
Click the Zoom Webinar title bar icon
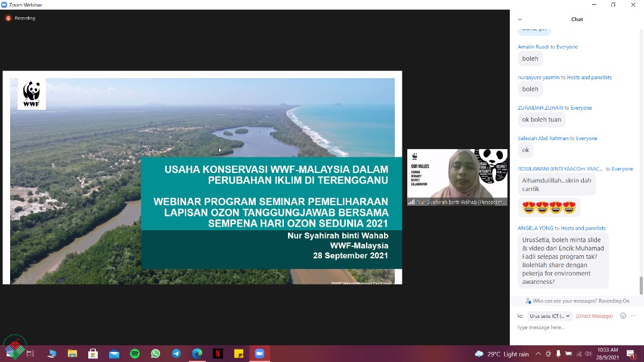click(x=4, y=5)
